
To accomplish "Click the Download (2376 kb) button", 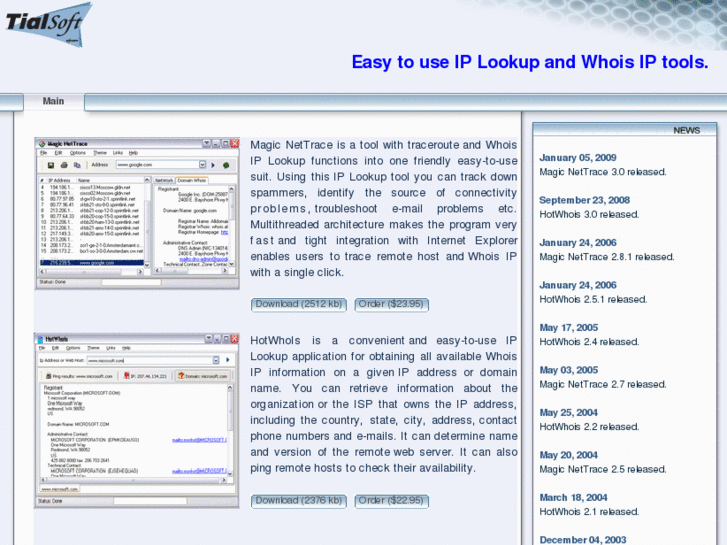I will (299, 500).
